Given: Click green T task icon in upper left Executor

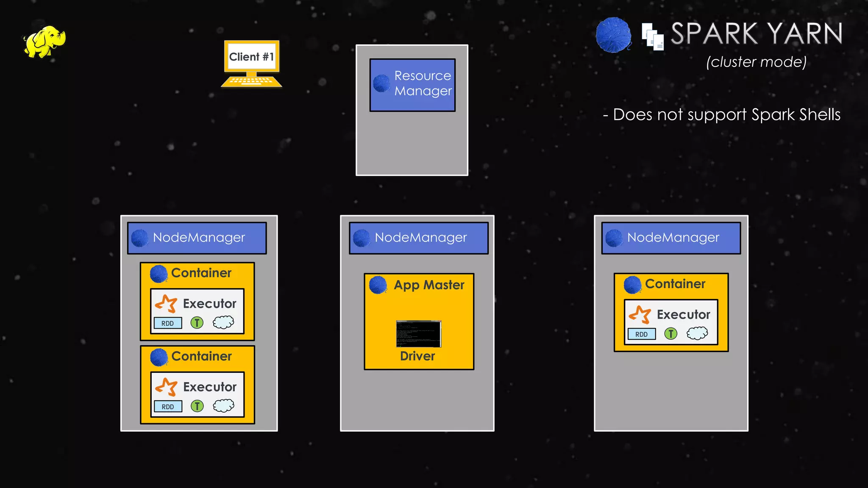Looking at the screenshot, I should [197, 323].
